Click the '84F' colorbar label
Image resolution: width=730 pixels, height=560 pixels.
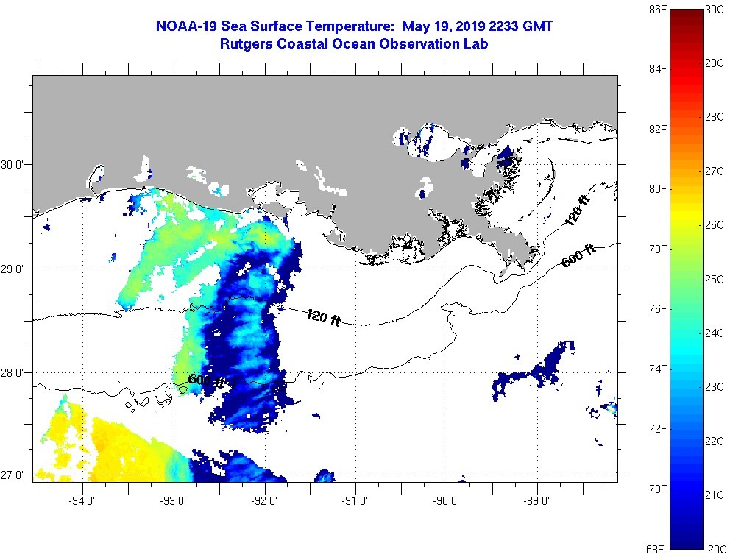point(658,69)
